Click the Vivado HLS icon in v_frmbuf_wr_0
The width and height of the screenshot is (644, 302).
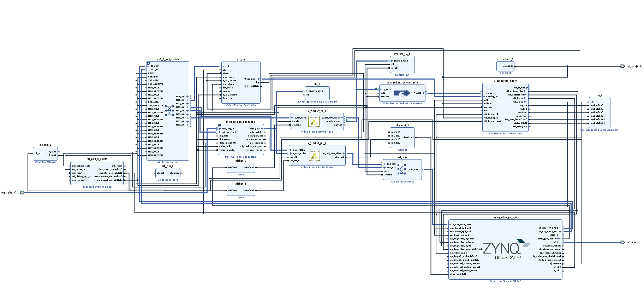tap(314, 155)
